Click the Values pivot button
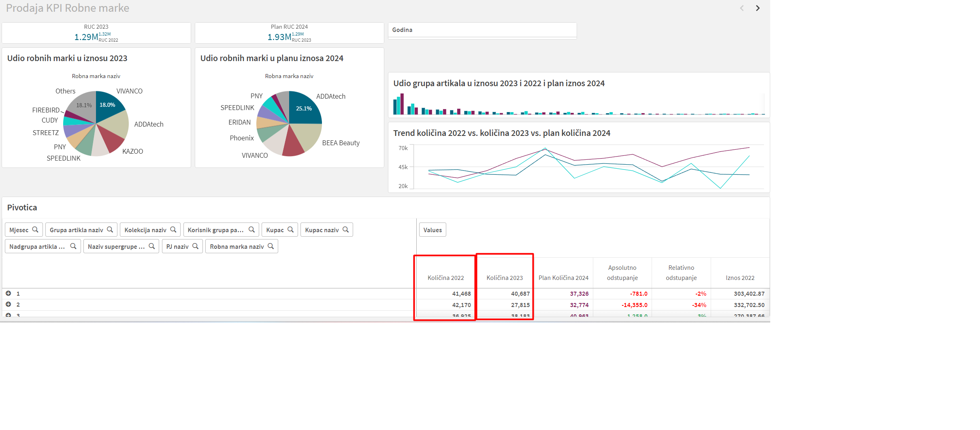Screen dimensions: 980x430 (x=432, y=230)
